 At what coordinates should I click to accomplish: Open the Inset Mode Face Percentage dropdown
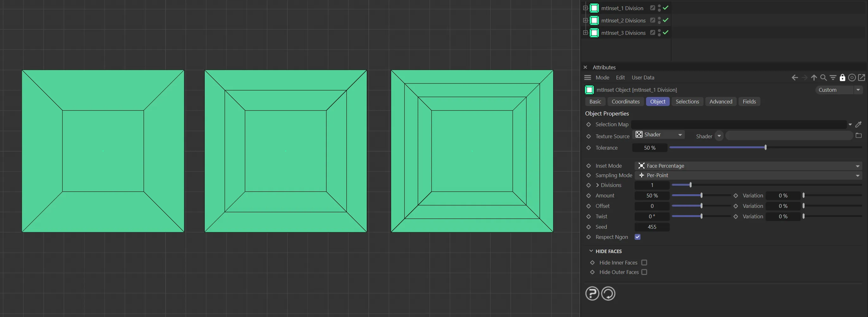[748, 166]
